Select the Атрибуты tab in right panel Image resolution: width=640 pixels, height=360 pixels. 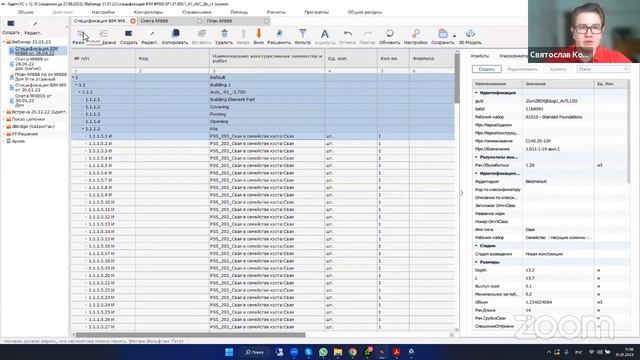point(479,56)
